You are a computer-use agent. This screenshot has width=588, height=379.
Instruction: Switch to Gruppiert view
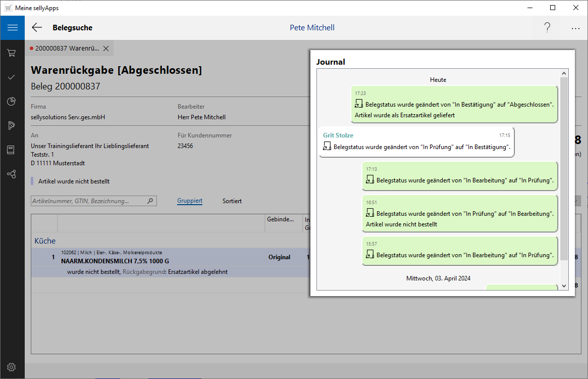pos(190,201)
